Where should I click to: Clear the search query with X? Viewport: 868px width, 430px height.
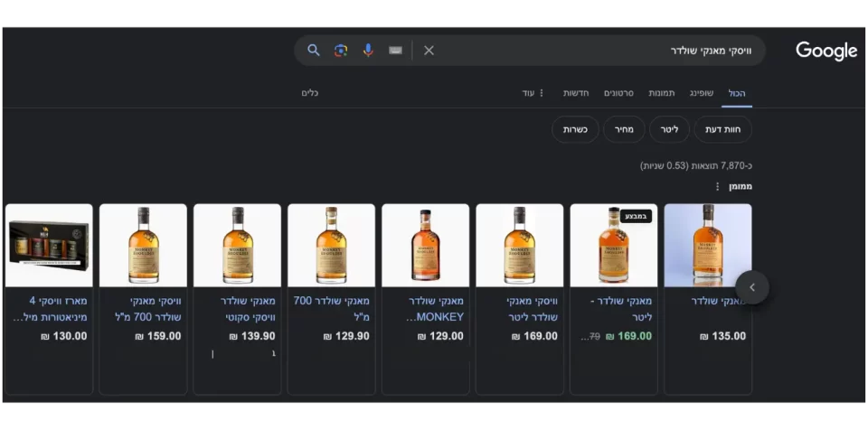(x=429, y=51)
